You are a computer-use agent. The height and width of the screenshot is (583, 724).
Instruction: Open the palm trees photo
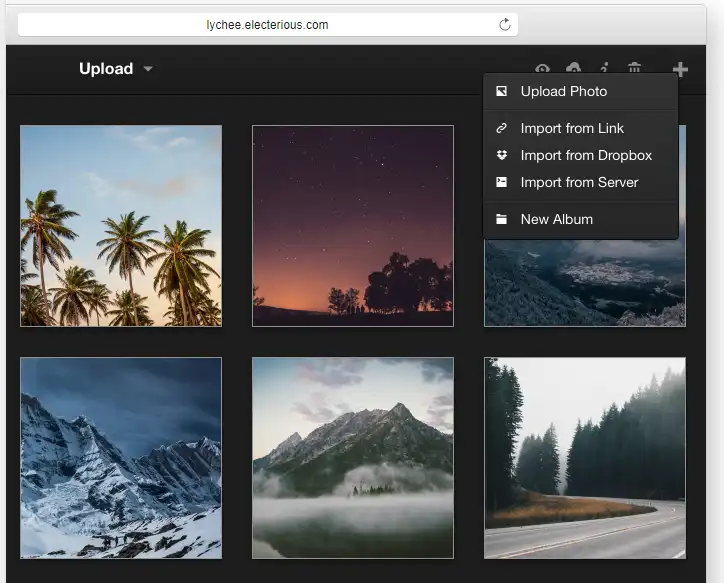(121, 226)
